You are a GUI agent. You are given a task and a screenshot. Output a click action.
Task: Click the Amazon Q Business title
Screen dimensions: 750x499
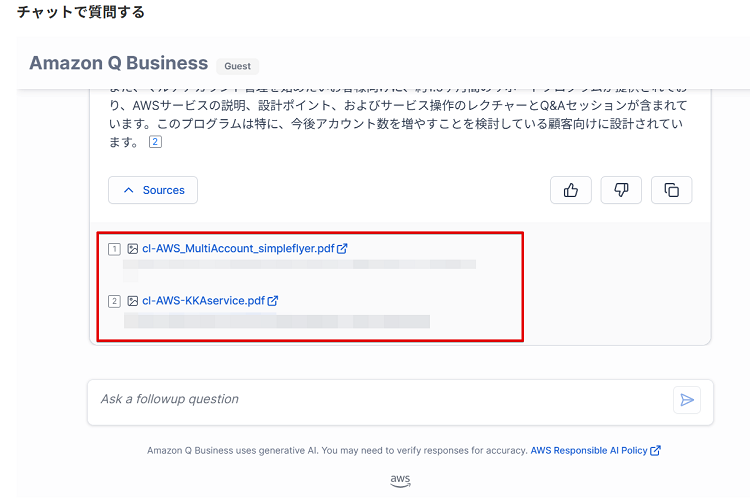[x=119, y=63]
